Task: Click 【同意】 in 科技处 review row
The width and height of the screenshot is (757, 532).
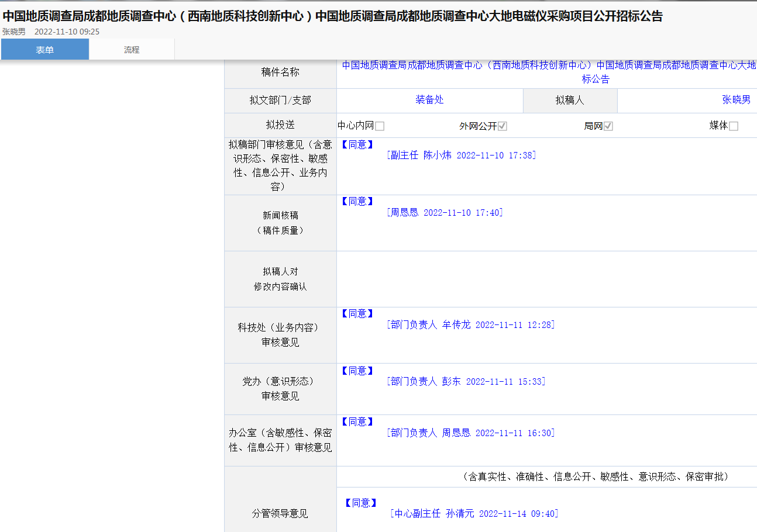Action: click(357, 314)
